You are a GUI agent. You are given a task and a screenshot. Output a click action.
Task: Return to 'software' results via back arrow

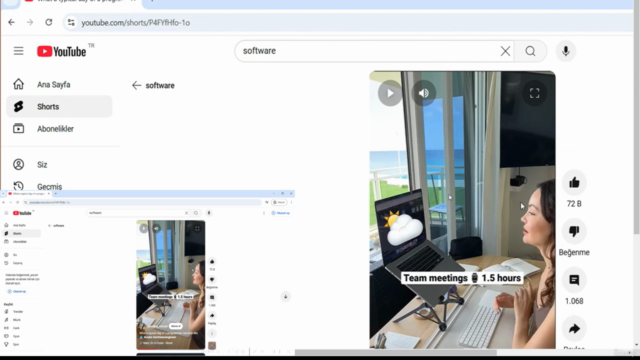(x=136, y=85)
